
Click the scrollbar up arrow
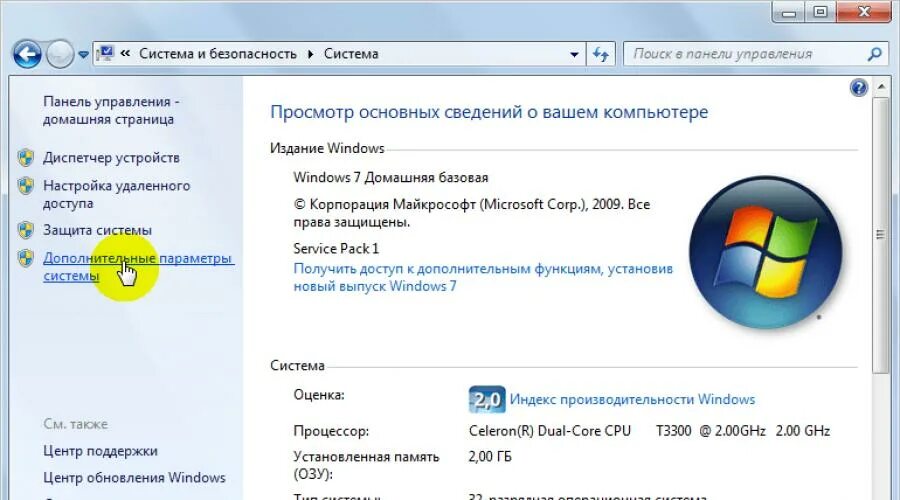coord(881,87)
